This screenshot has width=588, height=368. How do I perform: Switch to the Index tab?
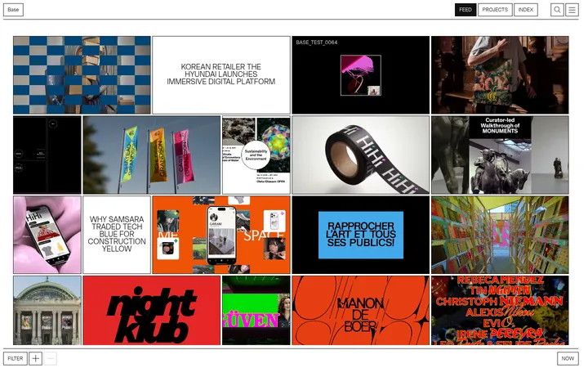pos(526,10)
